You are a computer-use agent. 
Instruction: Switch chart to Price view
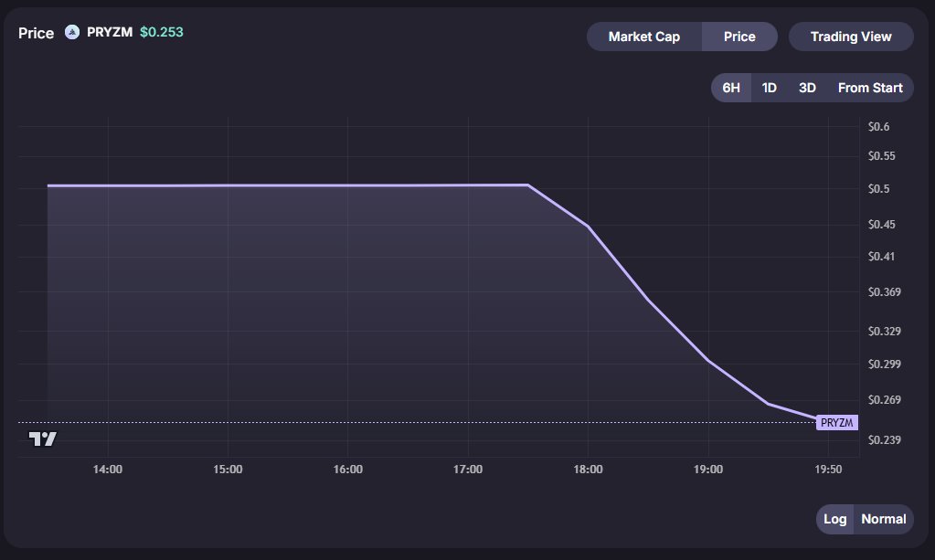pos(739,37)
